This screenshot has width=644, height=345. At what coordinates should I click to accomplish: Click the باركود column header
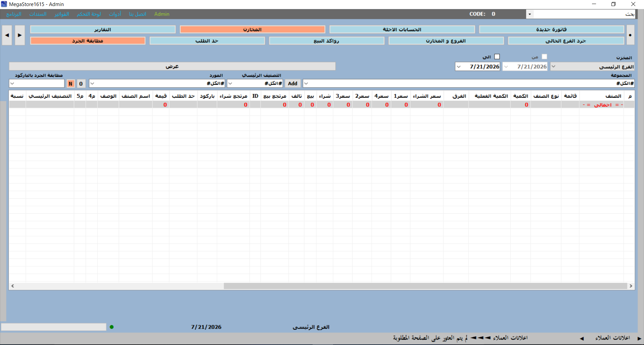click(x=207, y=96)
